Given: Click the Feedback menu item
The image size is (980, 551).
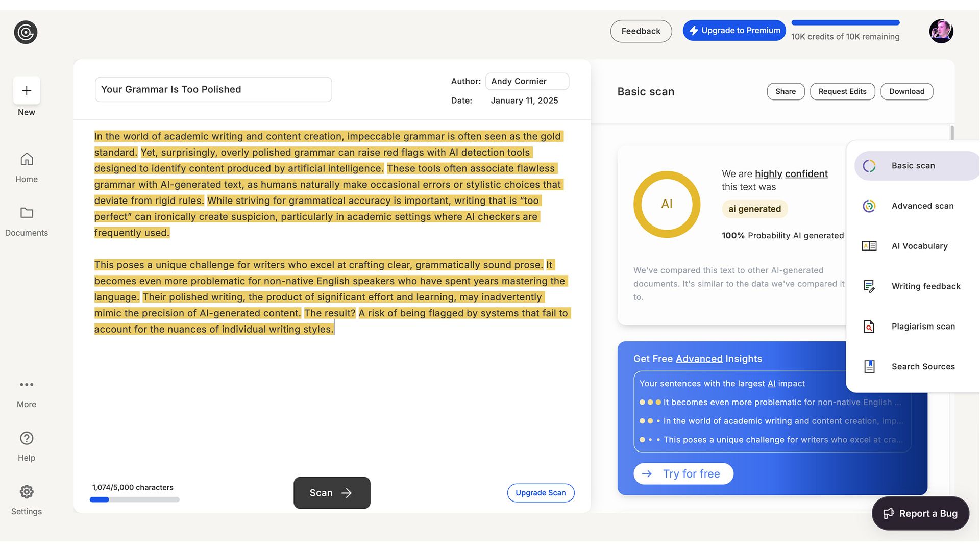Looking at the screenshot, I should click(641, 30).
